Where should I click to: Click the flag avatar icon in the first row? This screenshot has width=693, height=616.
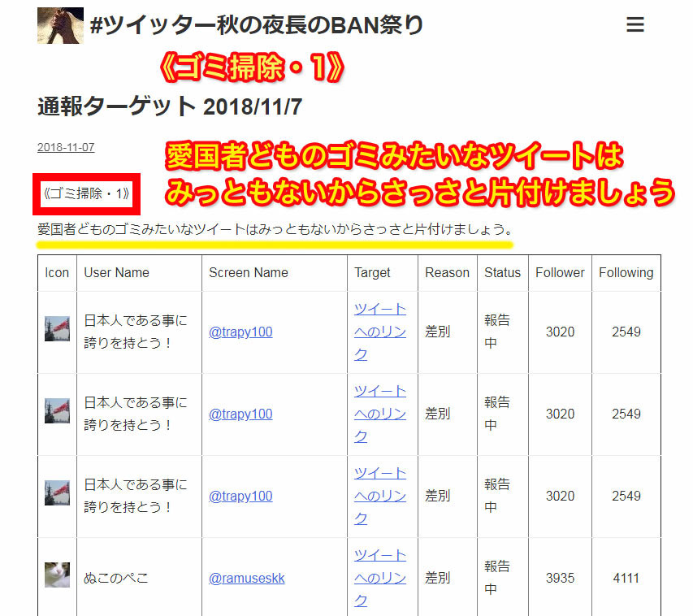click(57, 328)
